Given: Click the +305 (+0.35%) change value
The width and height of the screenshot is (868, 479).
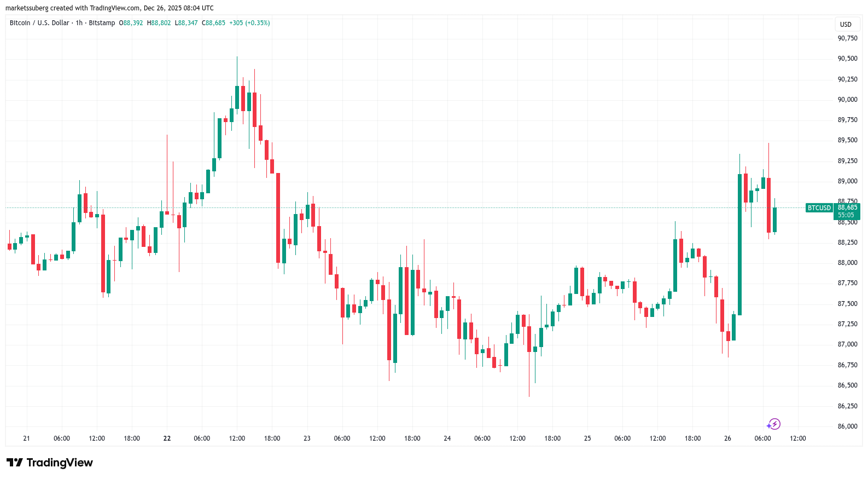Looking at the screenshot, I should 249,23.
